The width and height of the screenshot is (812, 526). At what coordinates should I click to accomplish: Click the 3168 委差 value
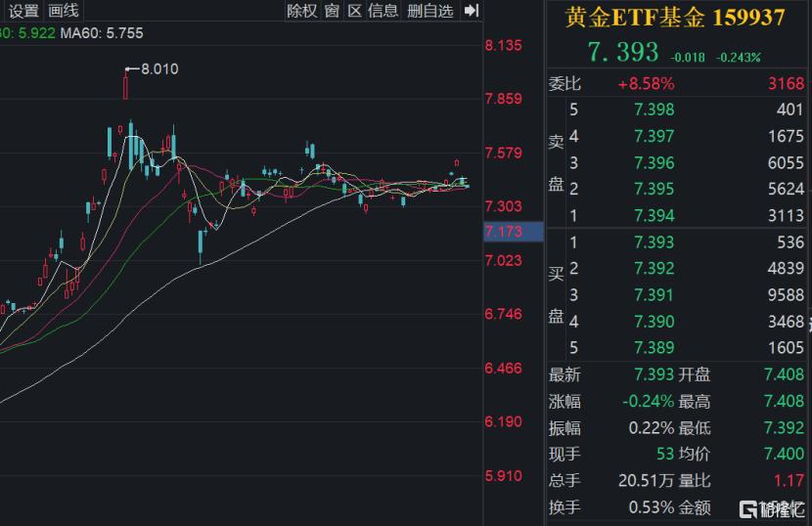pos(787,83)
